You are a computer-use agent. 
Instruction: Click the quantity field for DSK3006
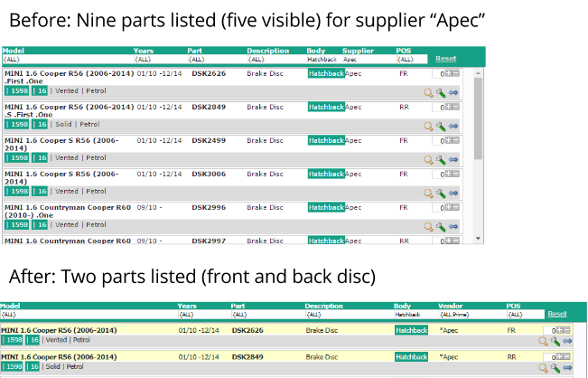(436, 174)
